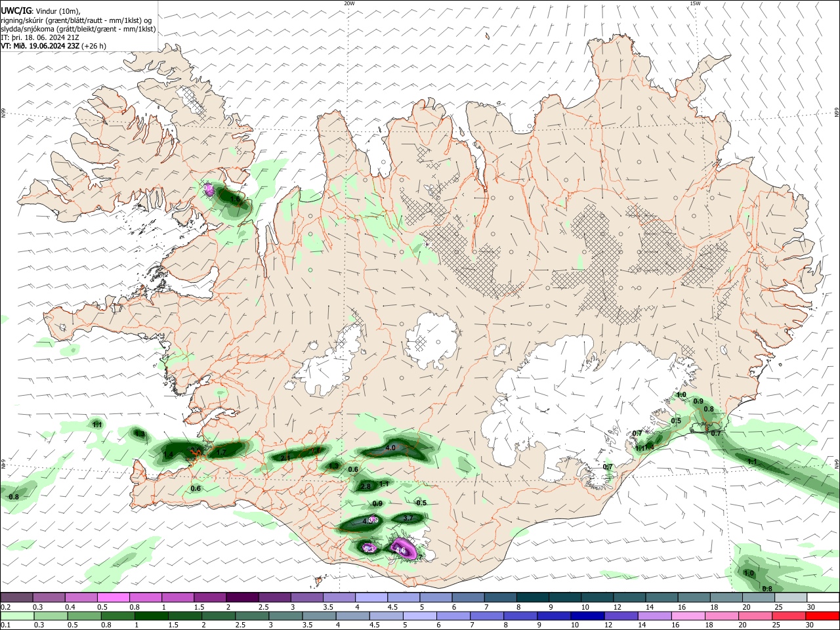Click the '1.4' rainfall value near the west coast
The height and width of the screenshot is (630, 840).
[168, 454]
